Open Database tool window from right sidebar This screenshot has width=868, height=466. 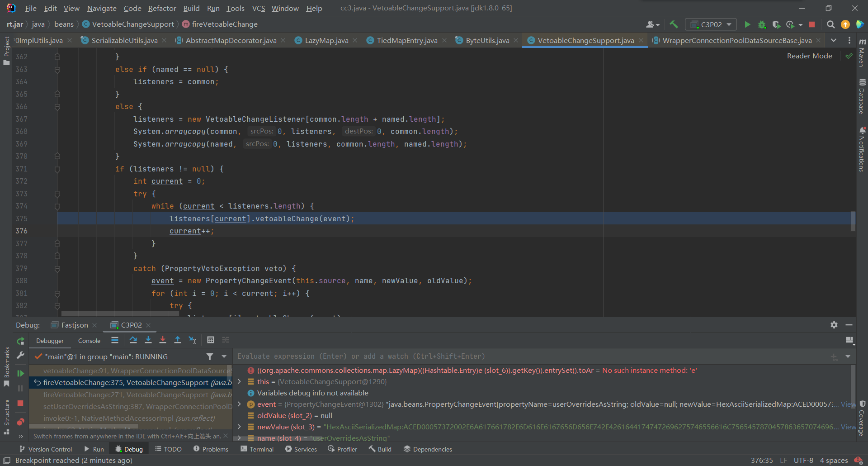pos(862,96)
